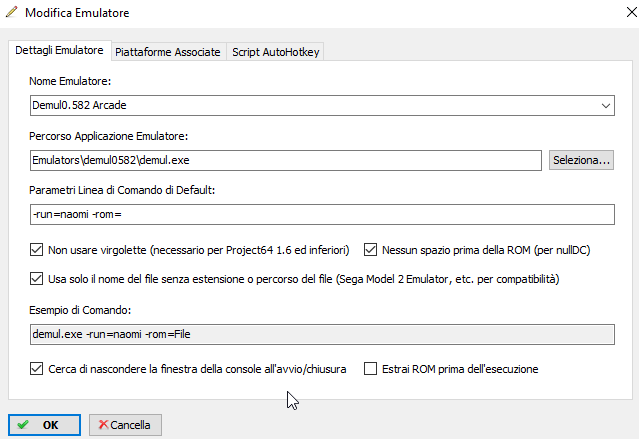639x439 pixels.
Task: Open the Piattaforme Associate tab
Action: click(x=168, y=52)
